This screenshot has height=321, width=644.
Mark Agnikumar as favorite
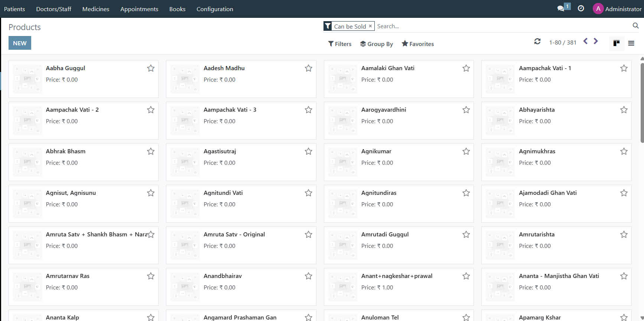point(466,151)
